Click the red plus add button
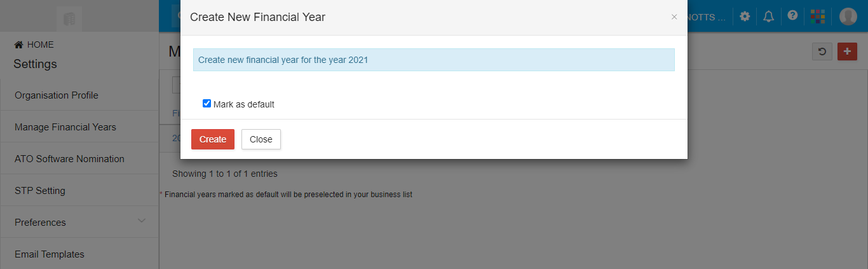The width and height of the screenshot is (868, 269). coord(847,52)
